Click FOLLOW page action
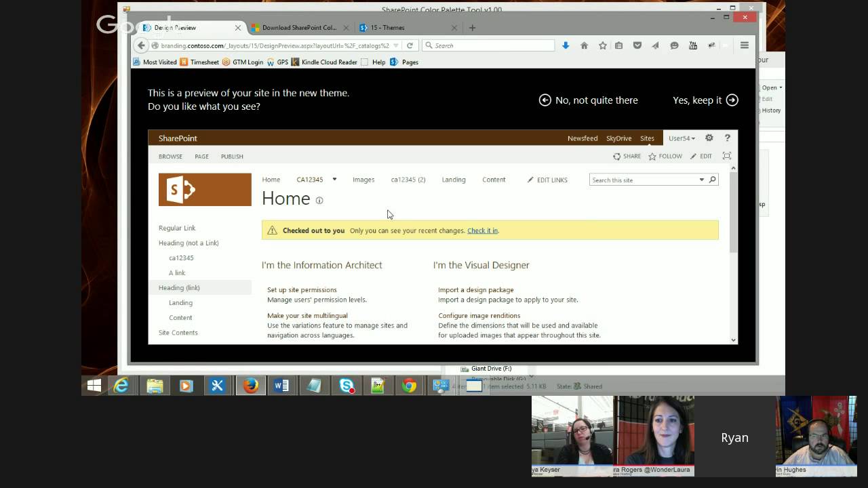The height and width of the screenshot is (488, 868). pyautogui.click(x=665, y=157)
